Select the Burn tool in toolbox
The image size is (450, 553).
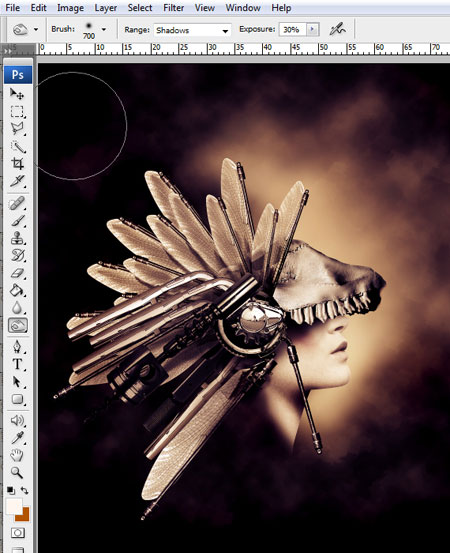click(x=18, y=325)
